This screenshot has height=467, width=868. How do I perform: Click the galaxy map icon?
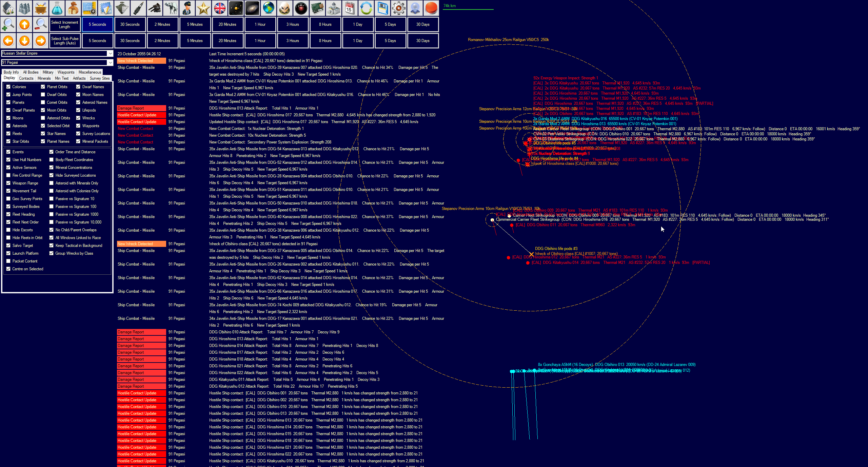[x=252, y=8]
